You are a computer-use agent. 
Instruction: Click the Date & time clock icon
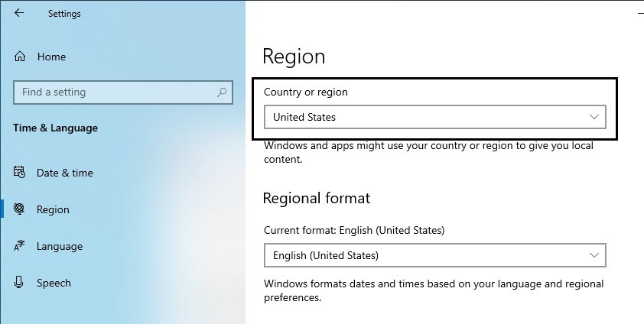20,173
